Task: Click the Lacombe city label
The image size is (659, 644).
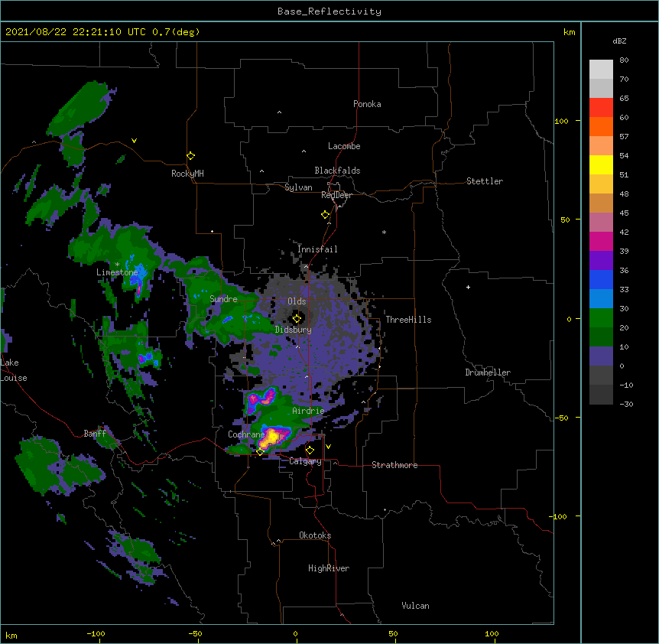Action: pos(344,146)
